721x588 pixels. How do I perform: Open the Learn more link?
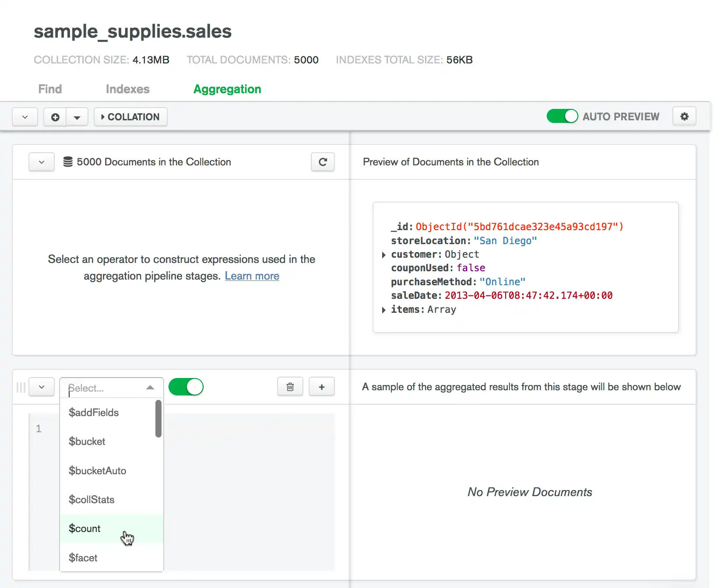click(x=252, y=276)
